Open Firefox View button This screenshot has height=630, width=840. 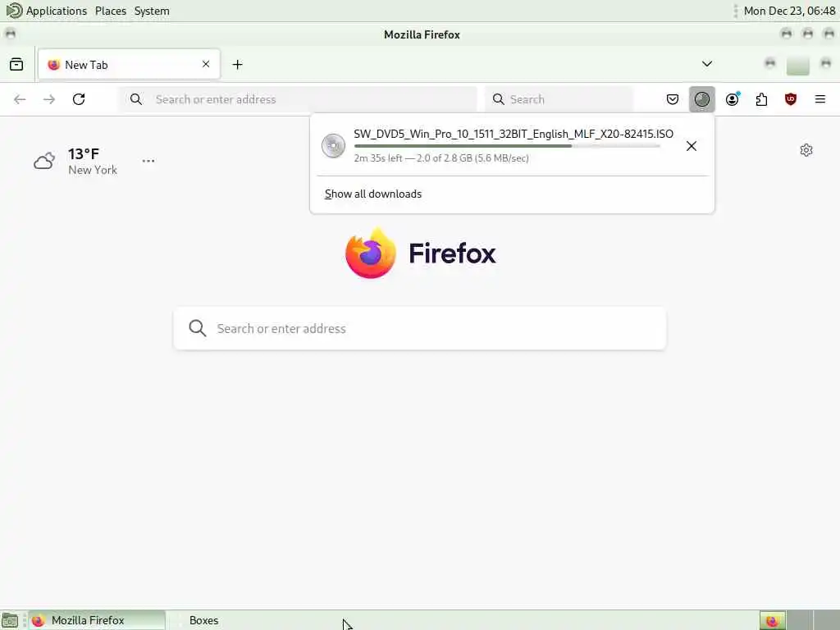pos(16,64)
